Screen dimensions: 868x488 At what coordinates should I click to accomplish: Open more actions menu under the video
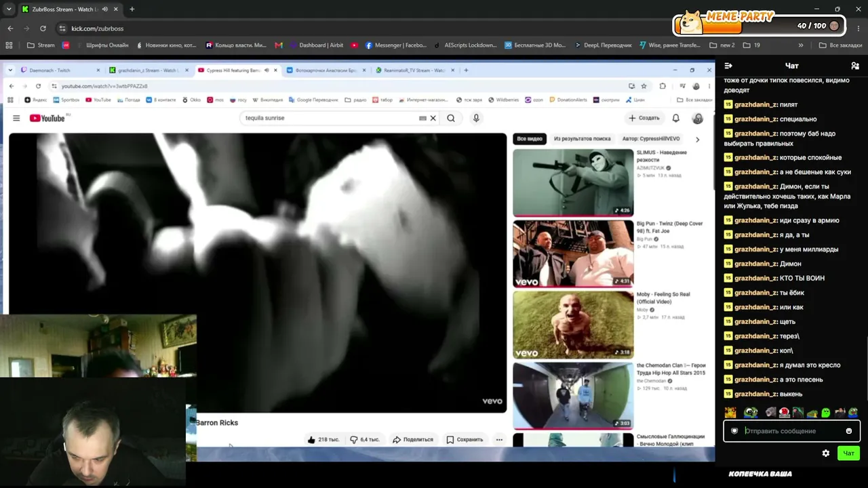point(499,439)
